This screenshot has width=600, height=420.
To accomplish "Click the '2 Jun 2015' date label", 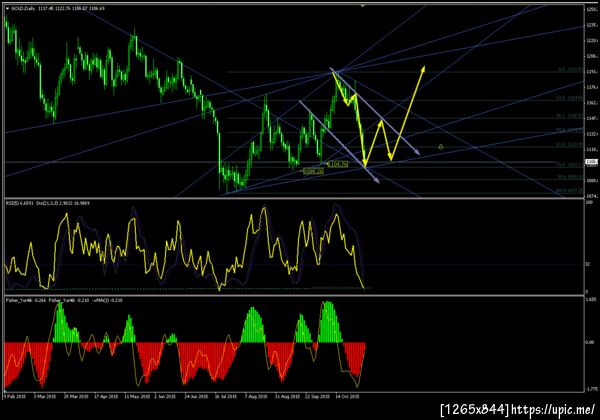I will 165,397.
